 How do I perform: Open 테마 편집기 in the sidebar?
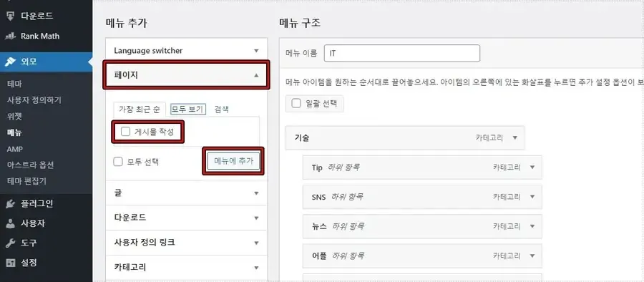(x=26, y=181)
